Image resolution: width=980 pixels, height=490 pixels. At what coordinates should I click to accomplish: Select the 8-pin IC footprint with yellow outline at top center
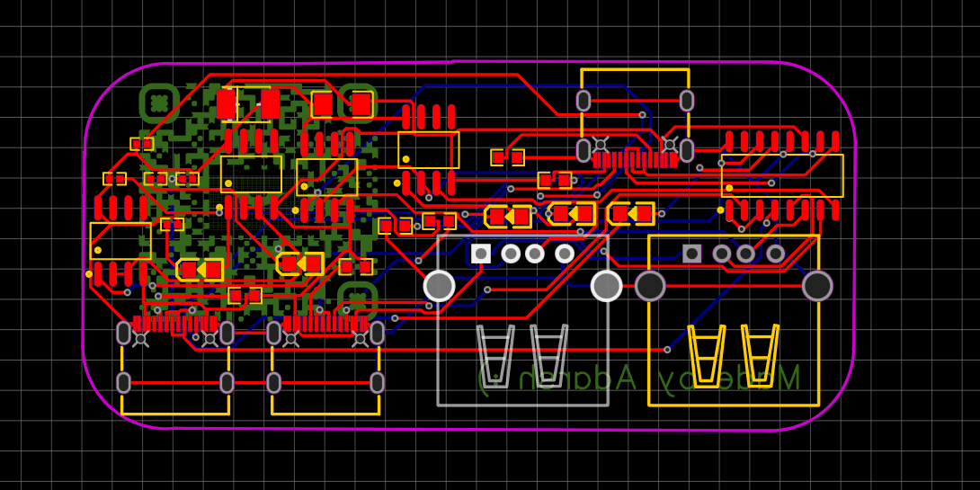pos(429,150)
